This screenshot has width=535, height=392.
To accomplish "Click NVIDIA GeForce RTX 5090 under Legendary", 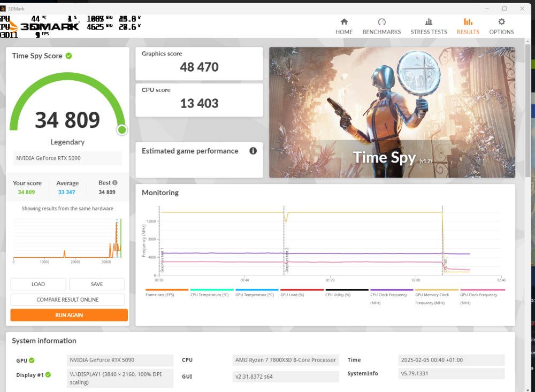I will (67, 158).
